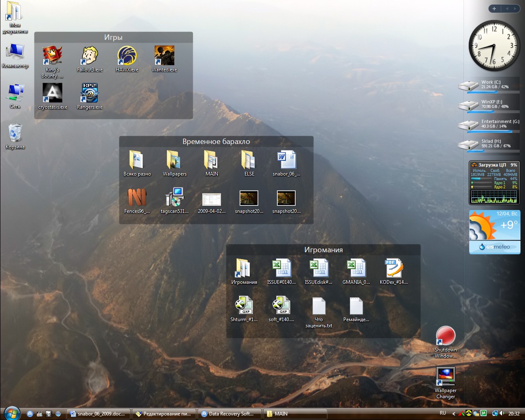Click the analog clock gadget
Viewport: 525px width, 420px height.
coord(494,45)
